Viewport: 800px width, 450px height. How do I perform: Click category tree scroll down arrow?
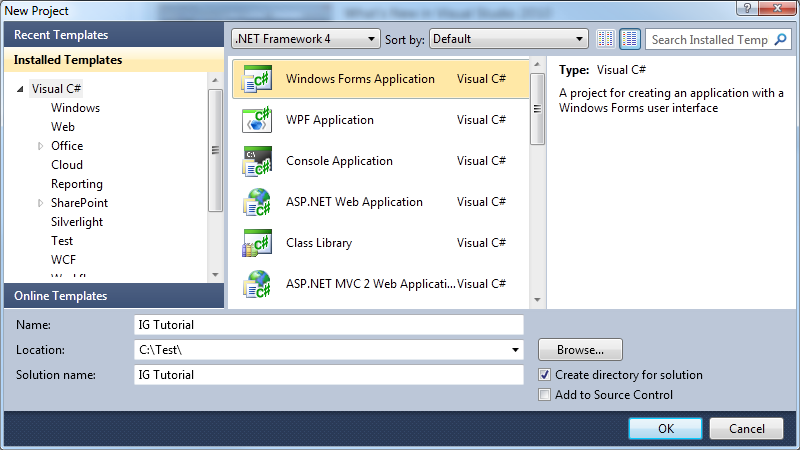(215, 275)
